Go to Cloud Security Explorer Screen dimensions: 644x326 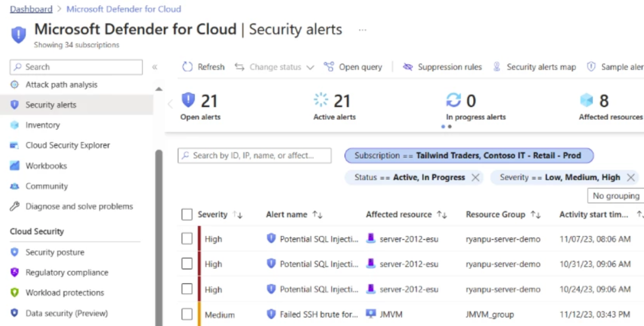[67, 145]
